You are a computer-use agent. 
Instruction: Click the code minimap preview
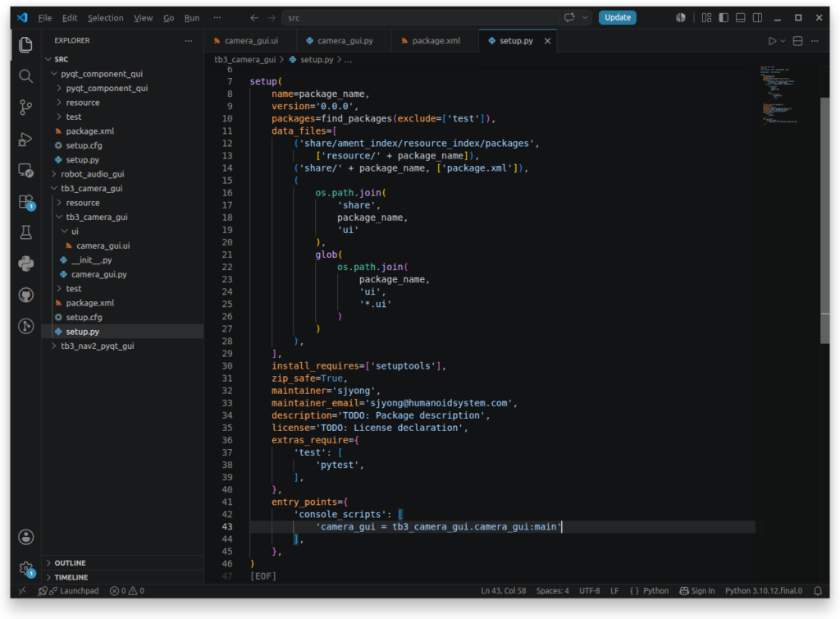tap(779, 97)
